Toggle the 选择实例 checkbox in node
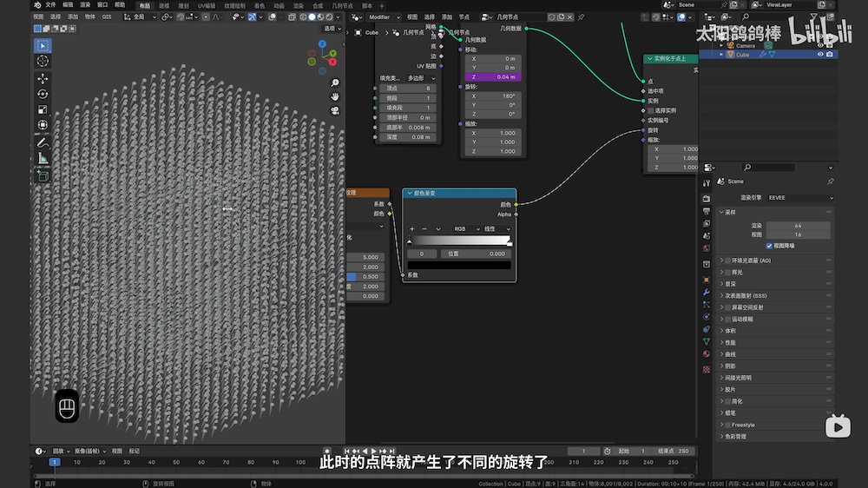 [651, 110]
